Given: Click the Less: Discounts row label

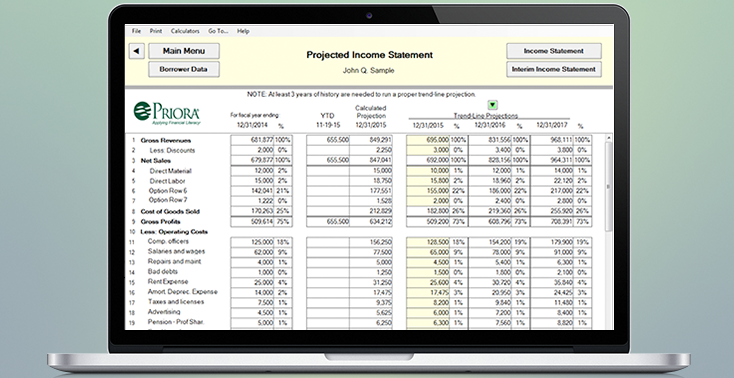Looking at the screenshot, I should 172,150.
